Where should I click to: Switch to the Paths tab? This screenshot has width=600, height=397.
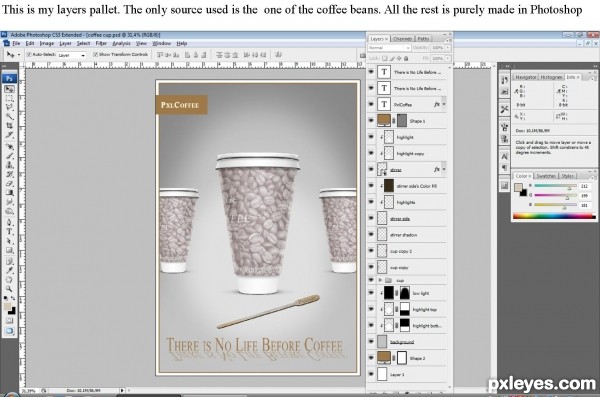(x=423, y=39)
